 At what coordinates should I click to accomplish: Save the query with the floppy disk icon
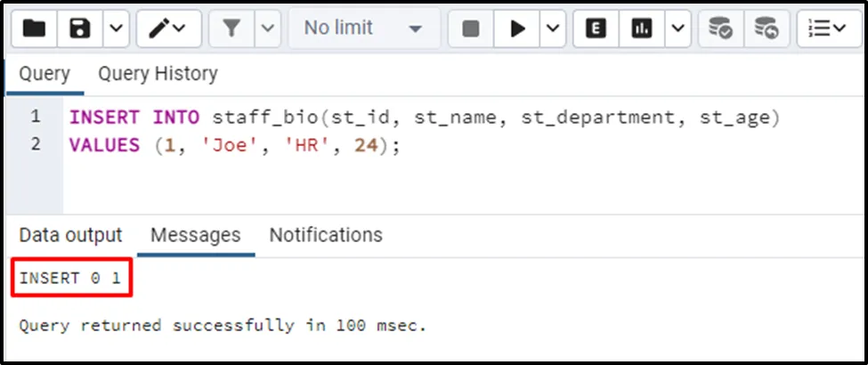point(81,29)
